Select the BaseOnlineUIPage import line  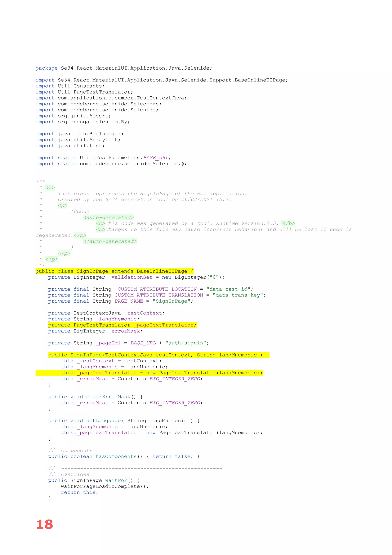pos(162,80)
